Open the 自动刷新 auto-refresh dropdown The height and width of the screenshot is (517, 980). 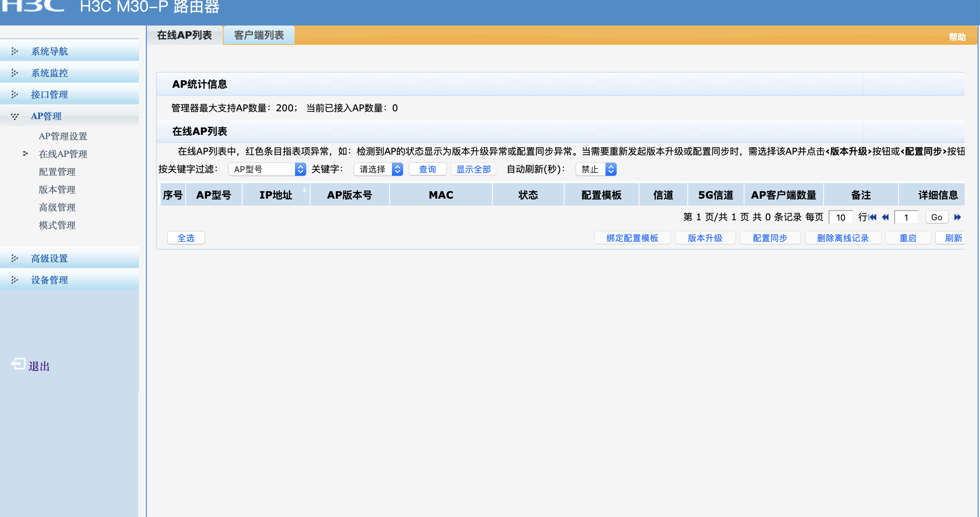coord(596,169)
